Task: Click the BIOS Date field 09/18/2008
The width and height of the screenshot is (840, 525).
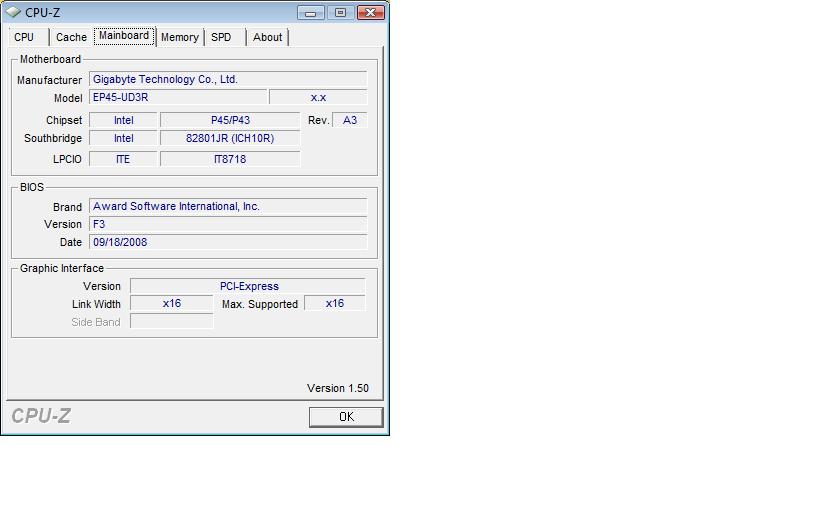Action: point(228,242)
